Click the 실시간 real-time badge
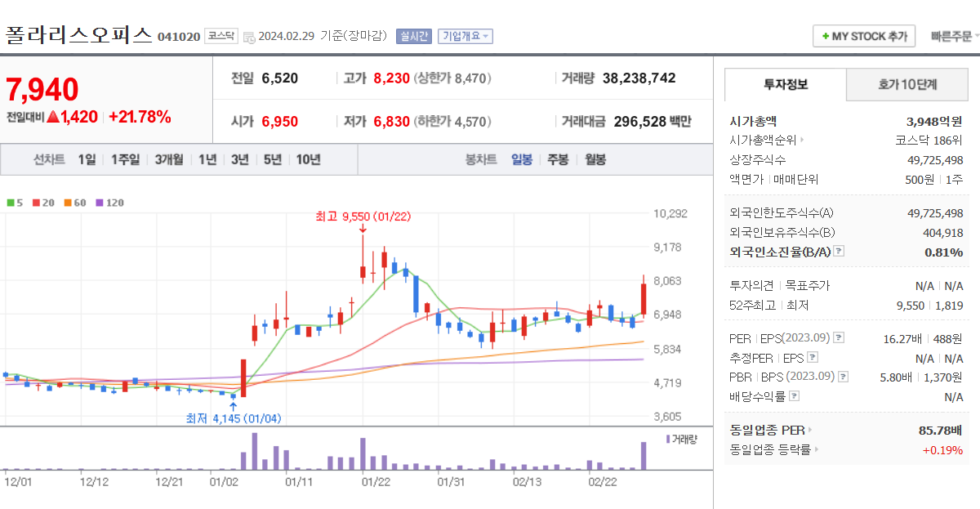Screen dimensions: 980x509 pos(414,36)
